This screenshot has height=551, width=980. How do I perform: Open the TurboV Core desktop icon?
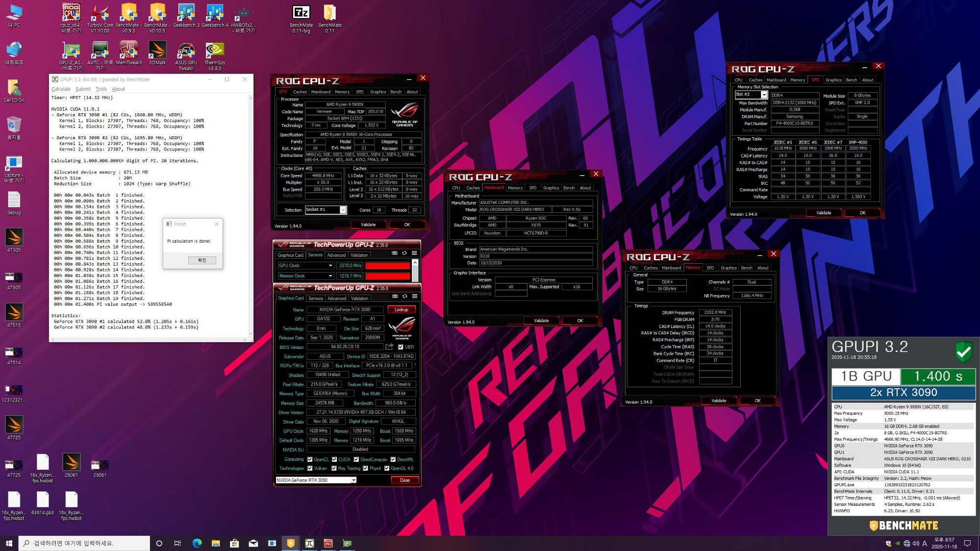point(100,18)
